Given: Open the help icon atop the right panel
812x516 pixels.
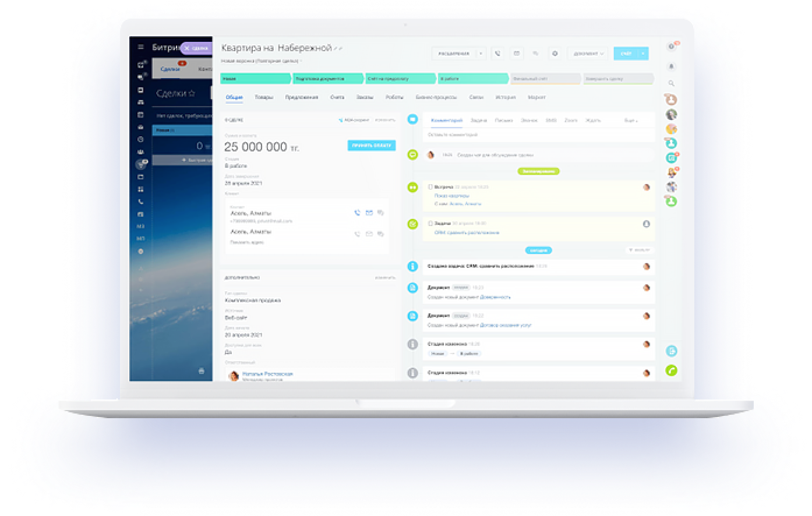Looking at the screenshot, I should pyautogui.click(x=671, y=47).
